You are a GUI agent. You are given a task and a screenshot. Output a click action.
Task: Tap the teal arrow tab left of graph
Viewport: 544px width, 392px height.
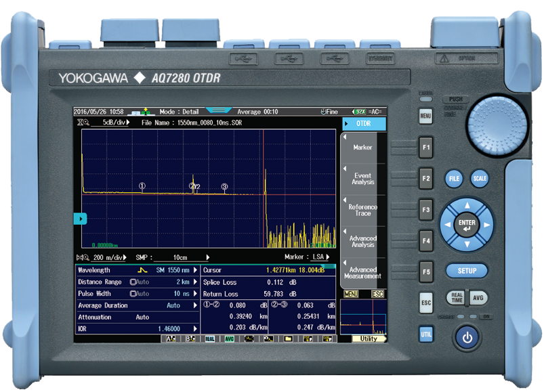pyautogui.click(x=80, y=219)
